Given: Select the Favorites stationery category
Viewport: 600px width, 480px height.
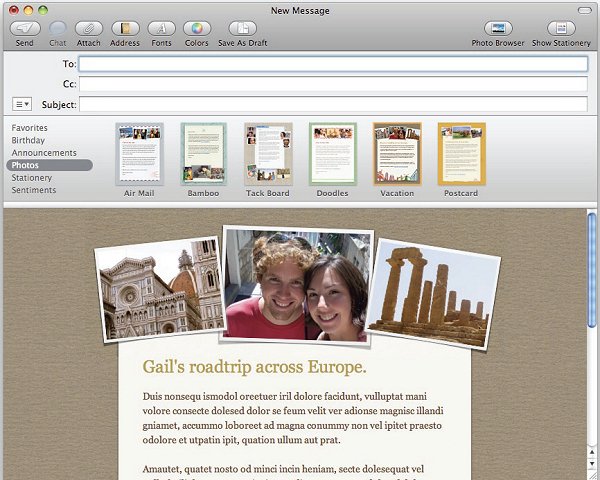Looking at the screenshot, I should (30, 128).
